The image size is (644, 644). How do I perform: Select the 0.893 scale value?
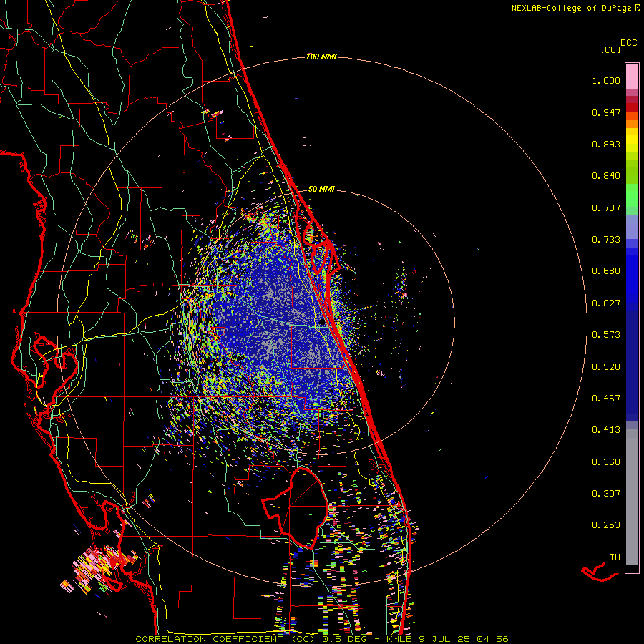tap(606, 144)
